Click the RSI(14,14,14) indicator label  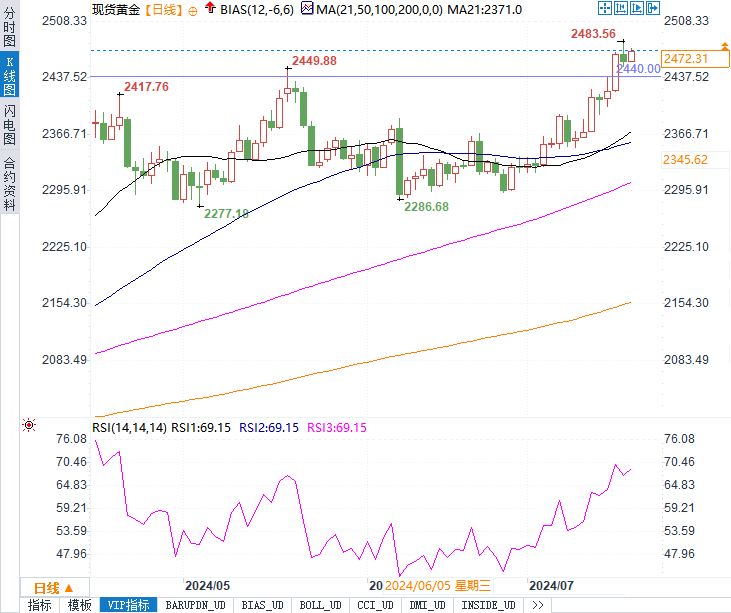pyautogui.click(x=129, y=427)
